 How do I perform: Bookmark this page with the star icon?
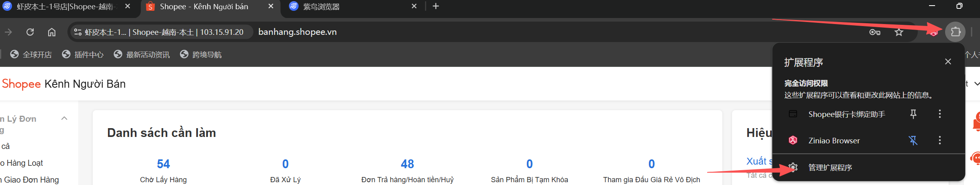[x=899, y=32]
